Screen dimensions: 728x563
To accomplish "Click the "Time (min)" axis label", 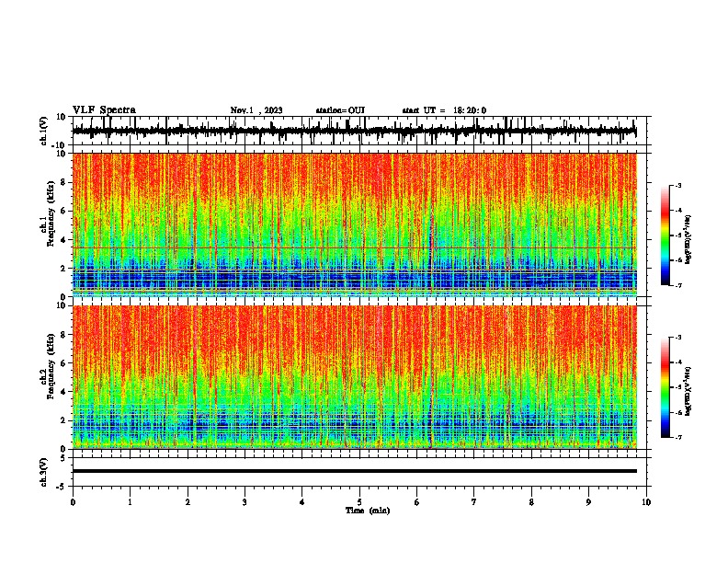I will pyautogui.click(x=368, y=511).
